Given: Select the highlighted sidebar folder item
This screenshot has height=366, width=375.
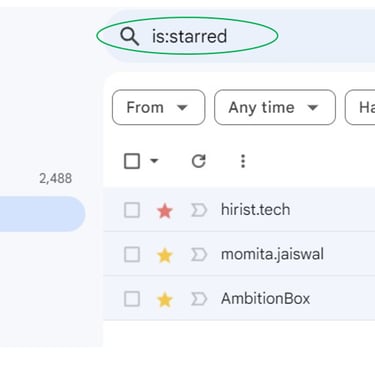Looking at the screenshot, I should (x=42, y=214).
